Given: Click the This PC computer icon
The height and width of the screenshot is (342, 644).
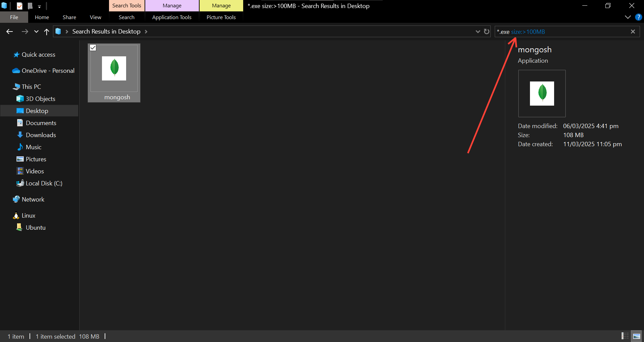Looking at the screenshot, I should (16, 87).
